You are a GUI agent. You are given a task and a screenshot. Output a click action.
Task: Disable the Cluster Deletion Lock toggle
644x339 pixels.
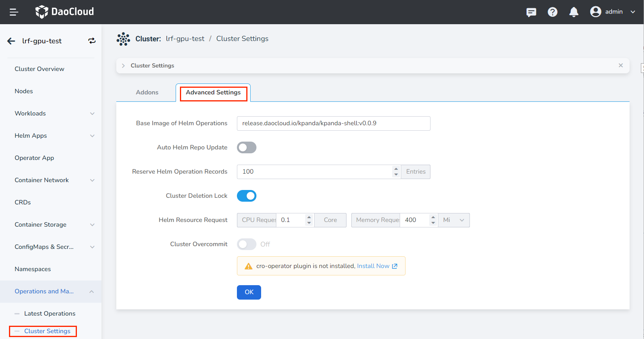pyautogui.click(x=246, y=196)
